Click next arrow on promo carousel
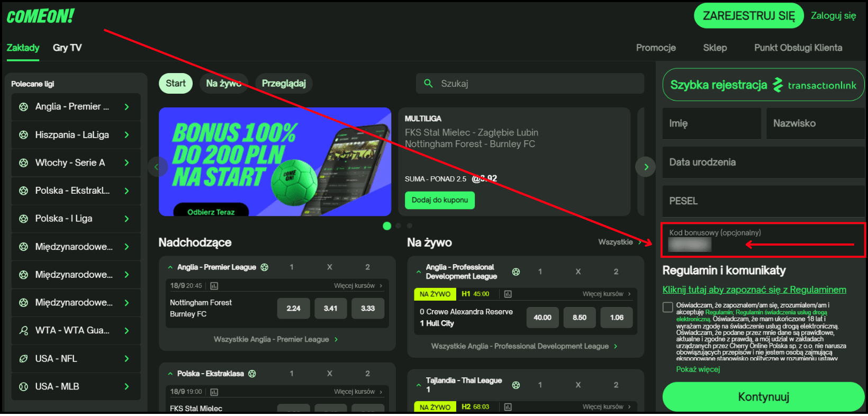 tap(646, 167)
